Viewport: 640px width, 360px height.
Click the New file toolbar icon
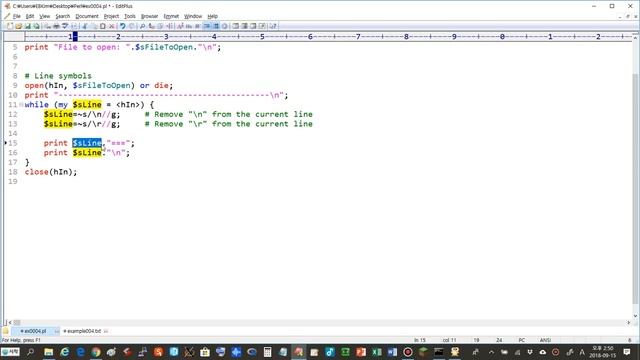10,26
